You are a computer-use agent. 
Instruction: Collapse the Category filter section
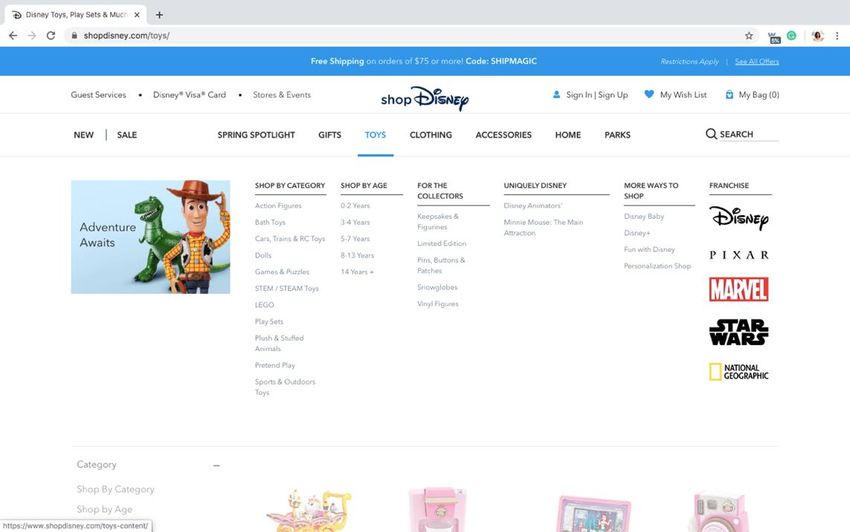216,465
